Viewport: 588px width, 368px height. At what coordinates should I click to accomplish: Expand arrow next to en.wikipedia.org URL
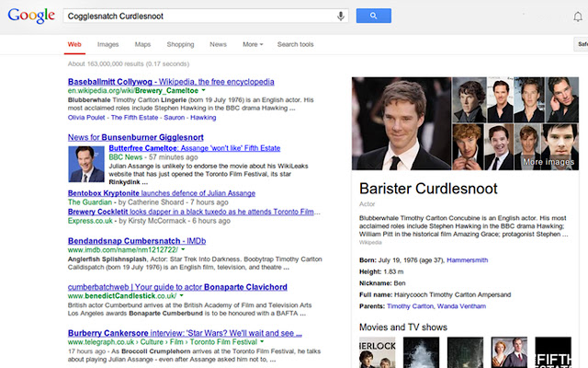point(204,90)
